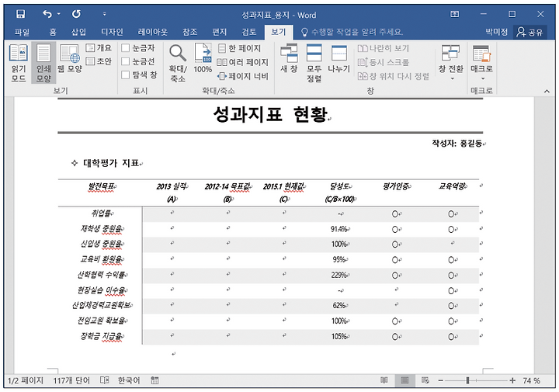This screenshot has height=392, width=559.
Task: Open Ribbon Display Options in the title bar
Action: (x=454, y=14)
